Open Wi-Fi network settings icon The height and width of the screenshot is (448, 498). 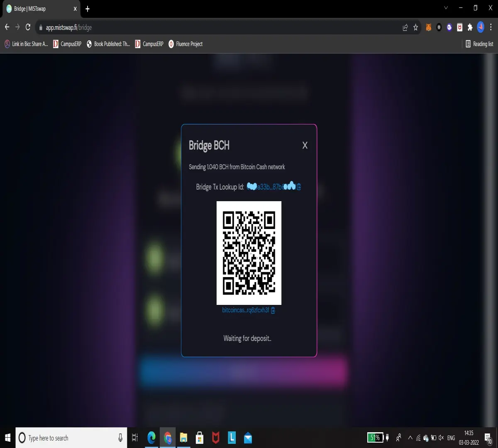[x=418, y=438]
